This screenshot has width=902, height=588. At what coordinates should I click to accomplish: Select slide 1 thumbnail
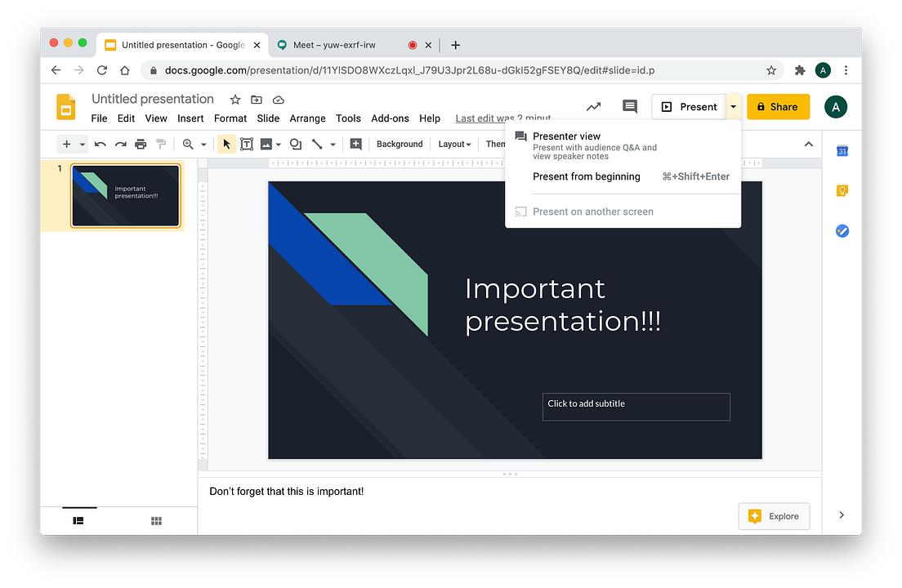pyautogui.click(x=125, y=195)
